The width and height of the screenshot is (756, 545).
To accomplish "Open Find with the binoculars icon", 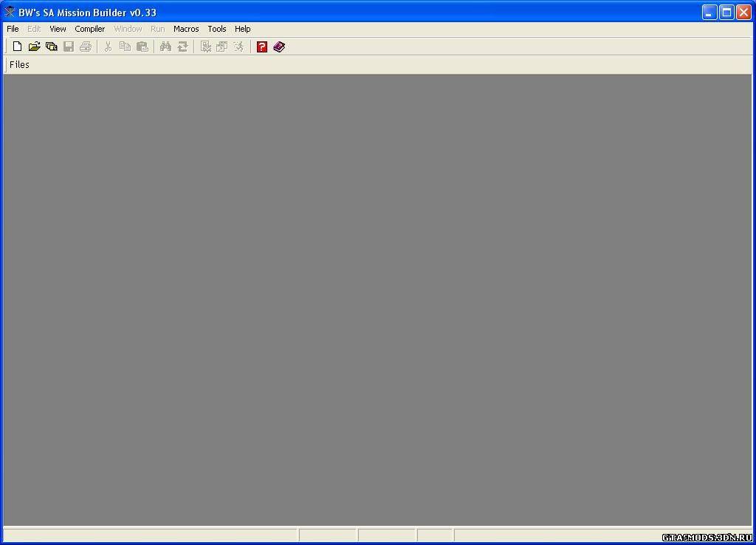I will 165,47.
